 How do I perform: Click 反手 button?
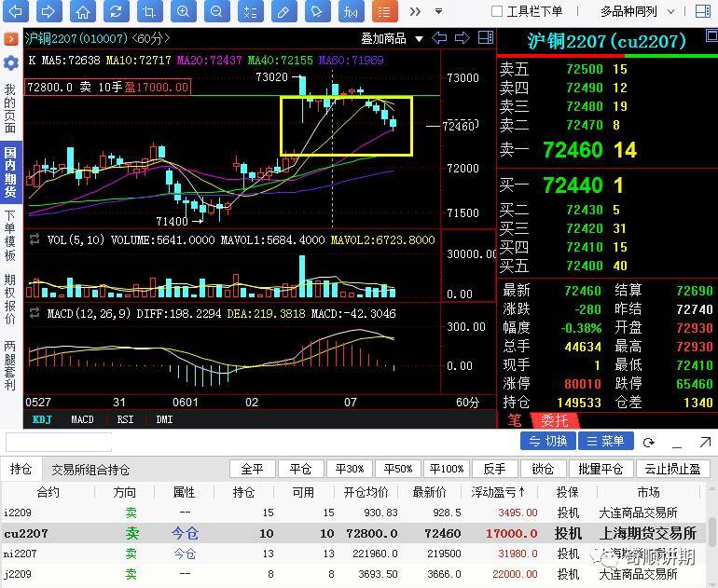point(495,469)
